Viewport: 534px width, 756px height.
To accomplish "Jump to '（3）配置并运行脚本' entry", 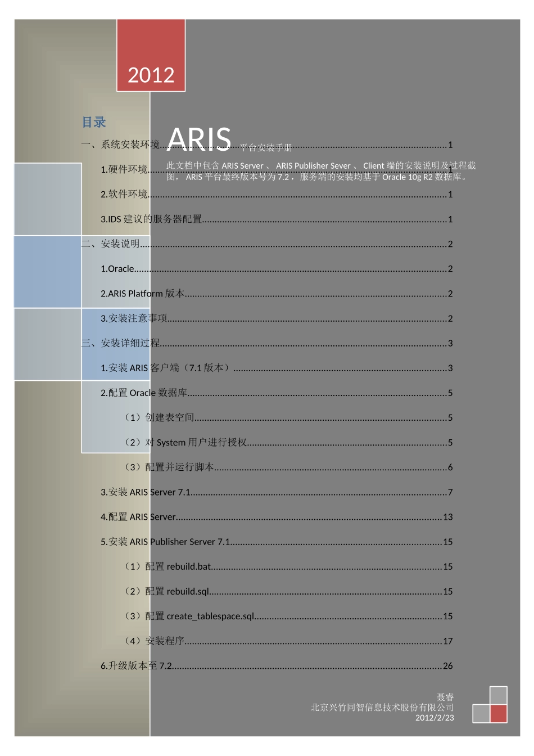I will pyautogui.click(x=287, y=467).
